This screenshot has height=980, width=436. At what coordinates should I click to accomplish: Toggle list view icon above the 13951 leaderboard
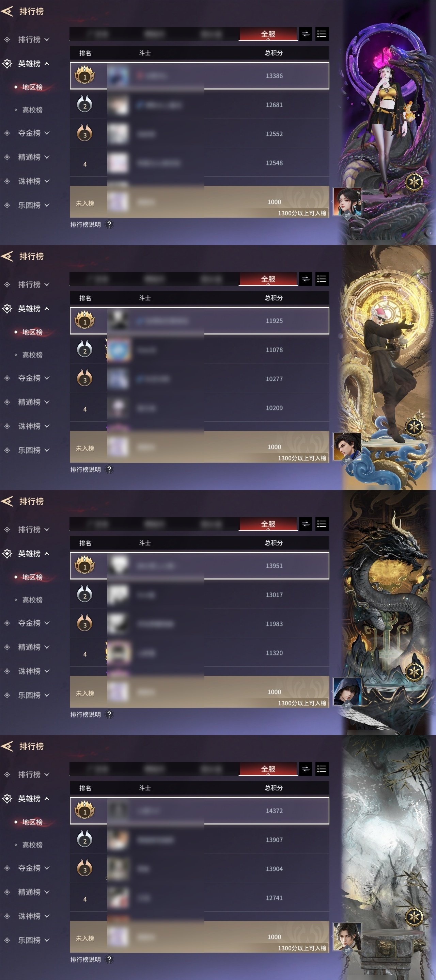point(322,524)
